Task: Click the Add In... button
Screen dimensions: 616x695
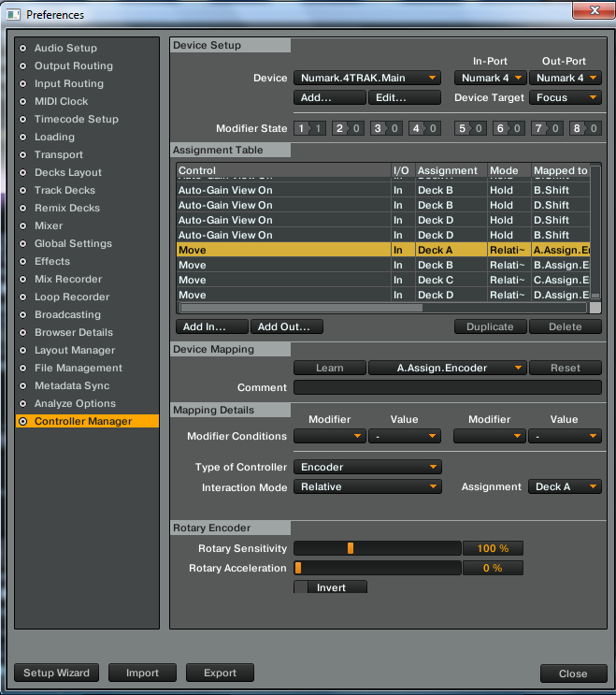Action: pos(210,326)
